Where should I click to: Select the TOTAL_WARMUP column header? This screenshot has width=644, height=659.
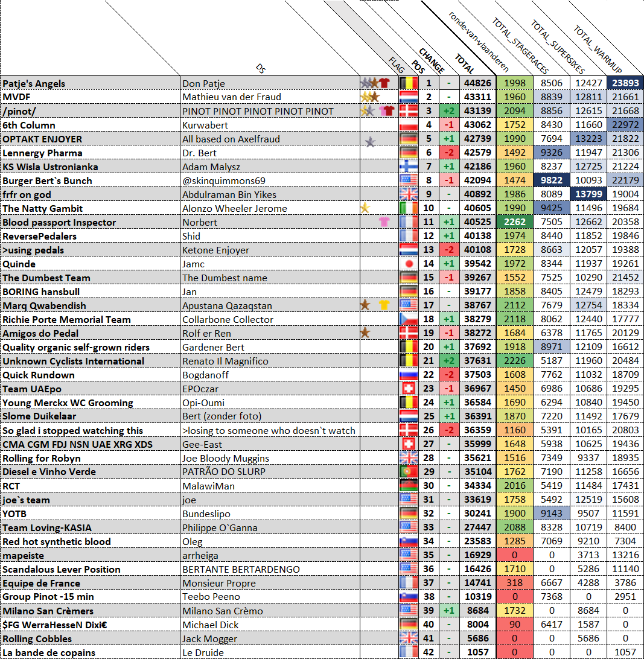pyautogui.click(x=598, y=49)
